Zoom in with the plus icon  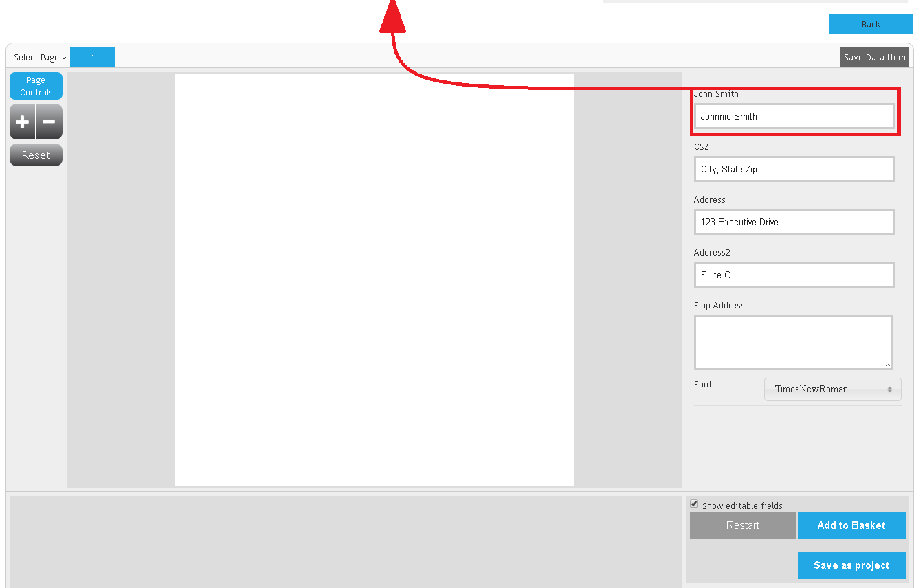(x=23, y=122)
